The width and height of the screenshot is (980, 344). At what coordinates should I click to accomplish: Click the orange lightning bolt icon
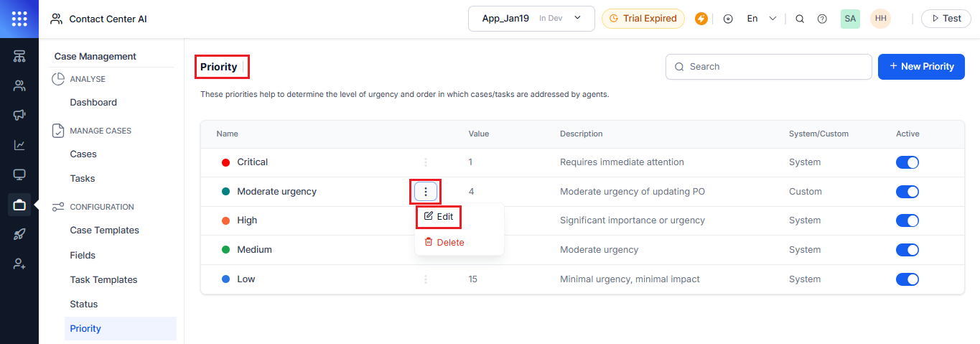[x=701, y=19]
